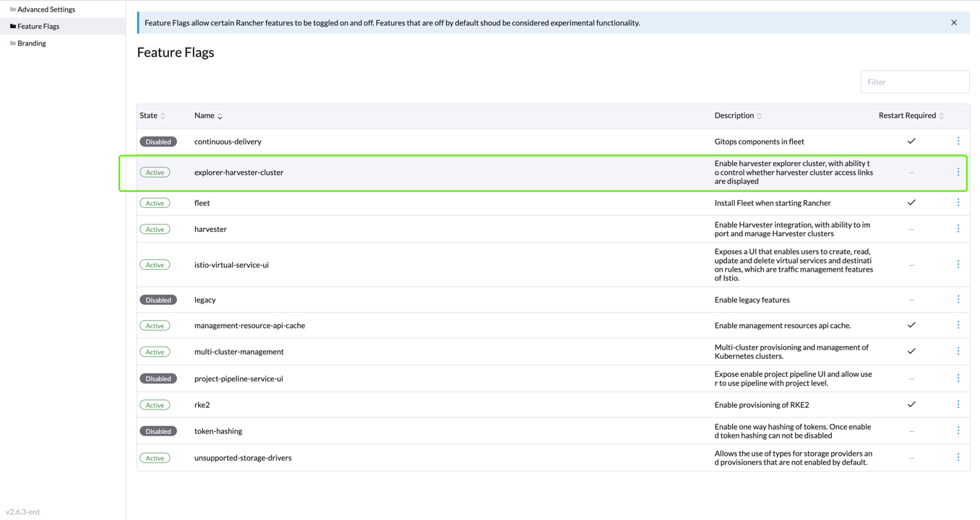Open Advanced Settings in sidebar
980x520 pixels.
coord(46,9)
